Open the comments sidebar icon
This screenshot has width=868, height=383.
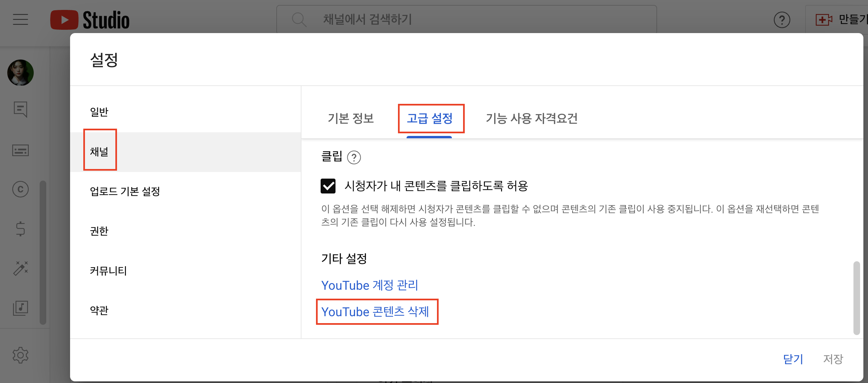coord(20,109)
